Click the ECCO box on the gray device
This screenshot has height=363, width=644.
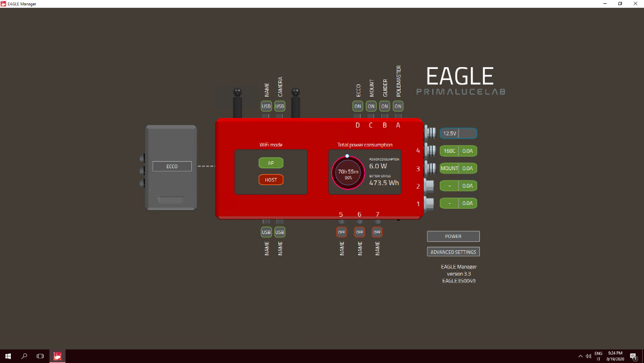[x=172, y=166]
